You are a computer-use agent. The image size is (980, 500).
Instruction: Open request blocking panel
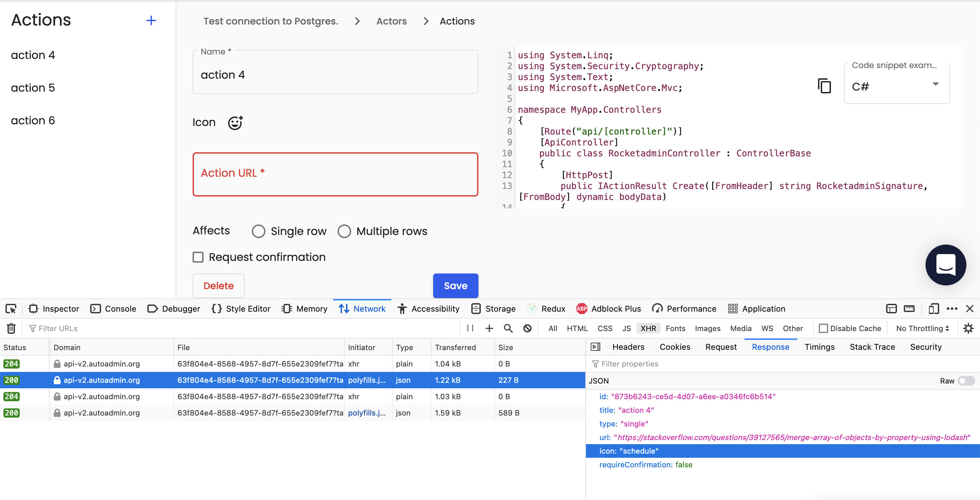[x=527, y=328]
